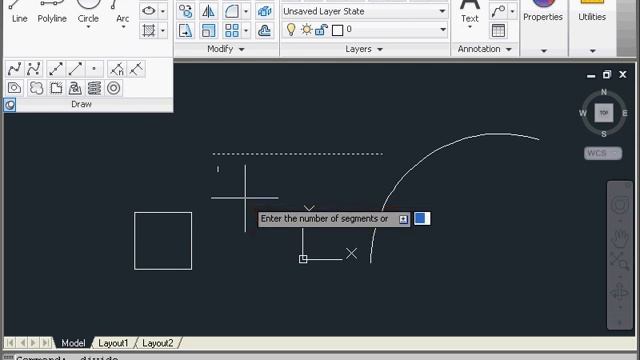The image size is (640, 360).
Task: Click layer 0 color swatch
Action: 338,30
